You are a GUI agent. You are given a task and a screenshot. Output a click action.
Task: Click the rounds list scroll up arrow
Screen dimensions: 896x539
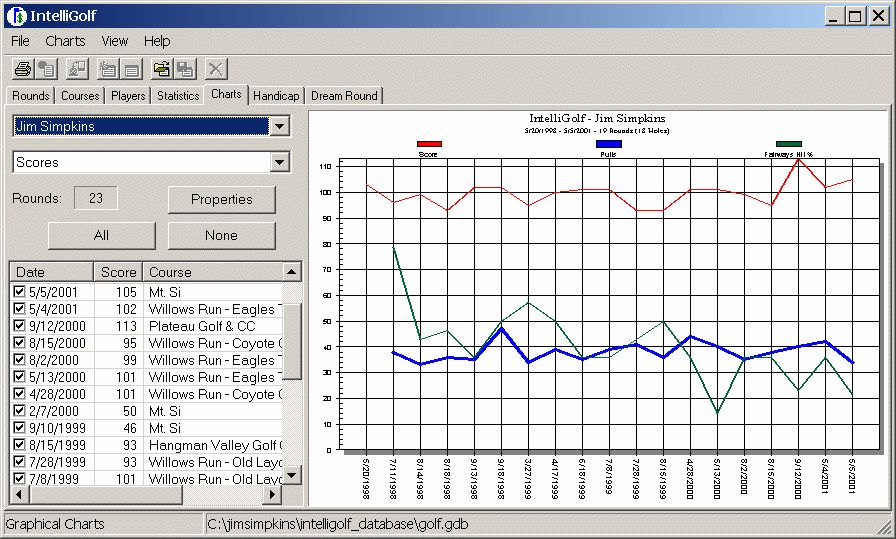coord(291,272)
